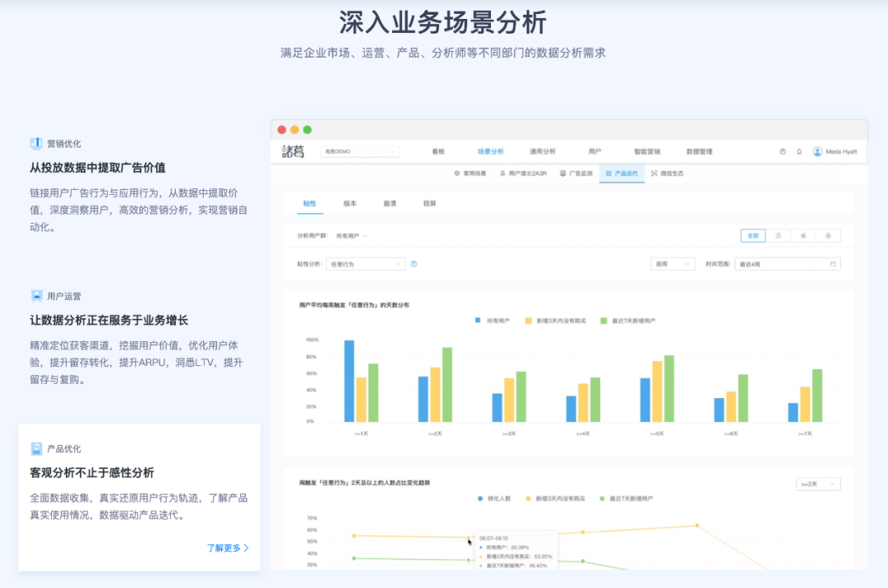Click the 了解更多 link
The width and height of the screenshot is (888, 588).
click(228, 548)
